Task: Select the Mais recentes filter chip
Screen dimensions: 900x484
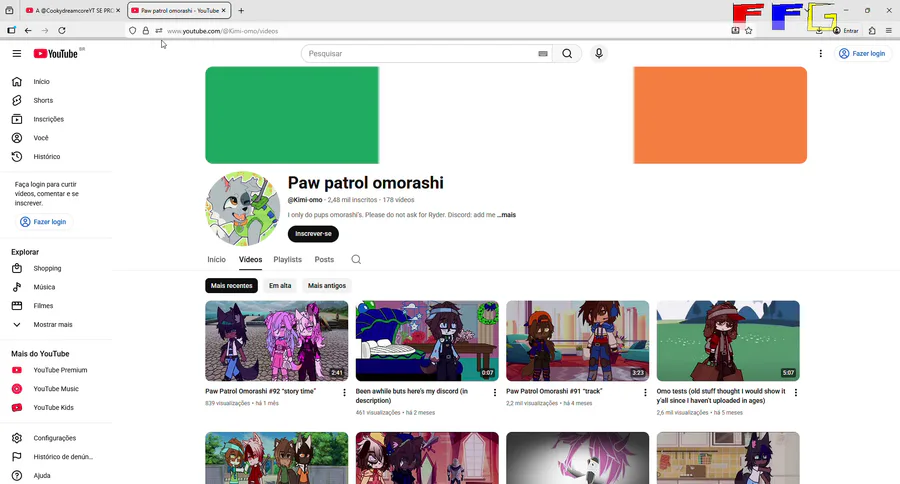Action: (x=231, y=285)
